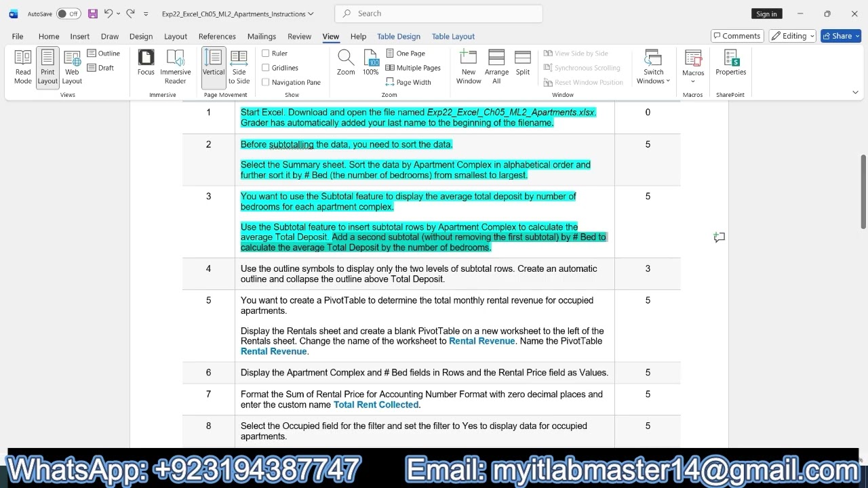Select Vertical page movement

point(214,67)
